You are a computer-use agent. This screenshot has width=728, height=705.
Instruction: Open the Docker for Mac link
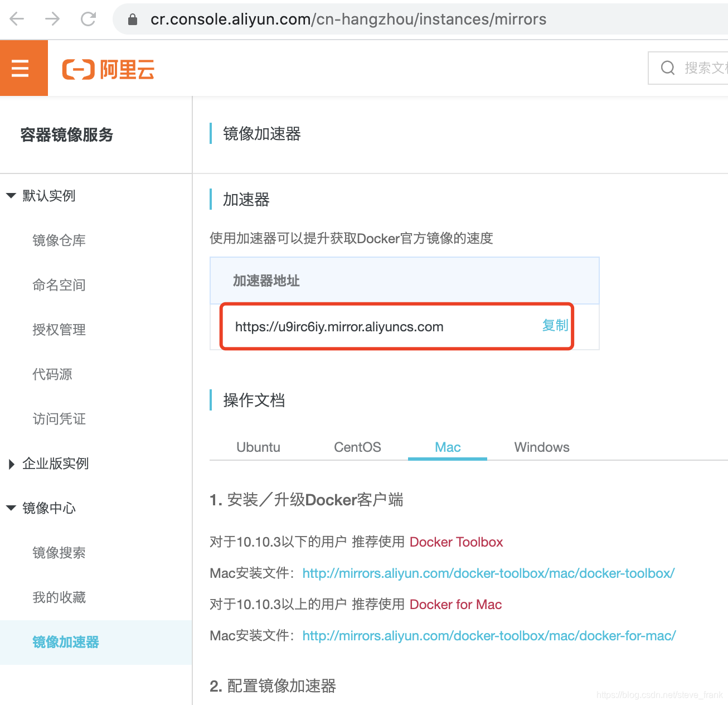point(455,605)
